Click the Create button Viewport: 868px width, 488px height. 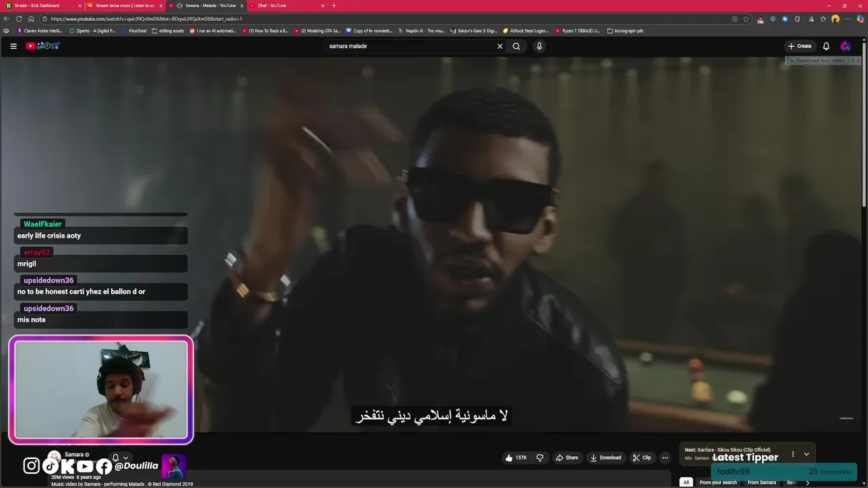pyautogui.click(x=800, y=46)
